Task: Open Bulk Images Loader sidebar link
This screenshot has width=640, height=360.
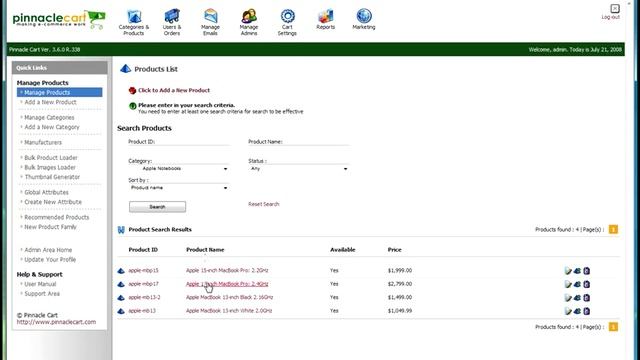Action: (x=50, y=167)
